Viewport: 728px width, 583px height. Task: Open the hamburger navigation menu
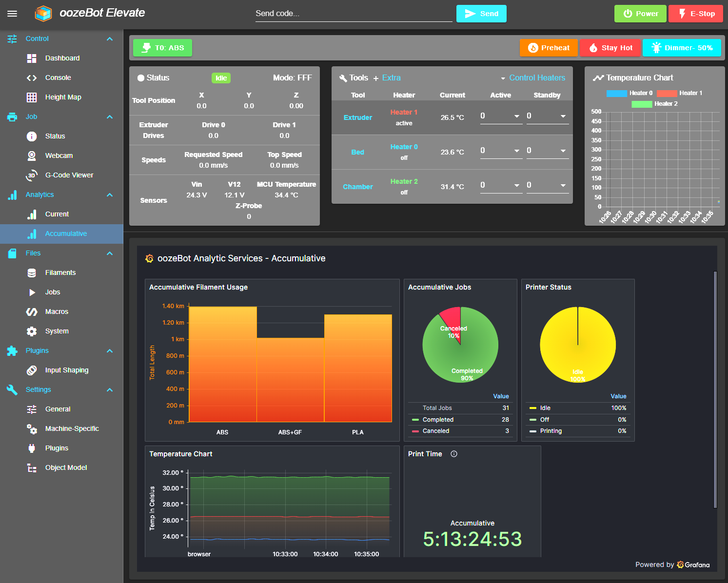click(12, 14)
